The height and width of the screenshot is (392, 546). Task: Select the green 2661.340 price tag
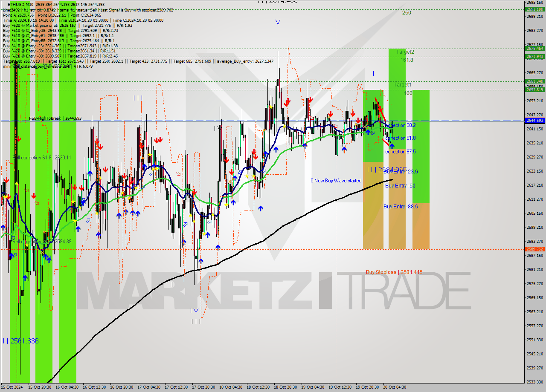click(534, 81)
